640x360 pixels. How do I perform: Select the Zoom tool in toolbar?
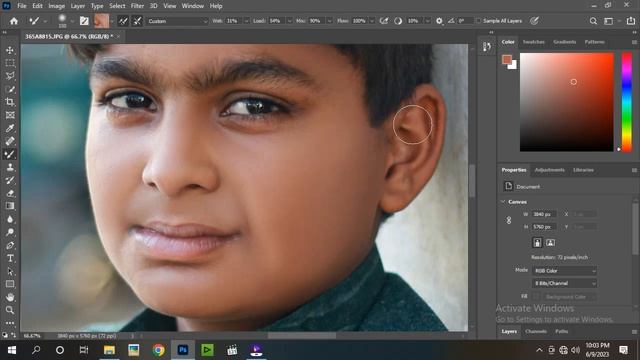coord(10,310)
